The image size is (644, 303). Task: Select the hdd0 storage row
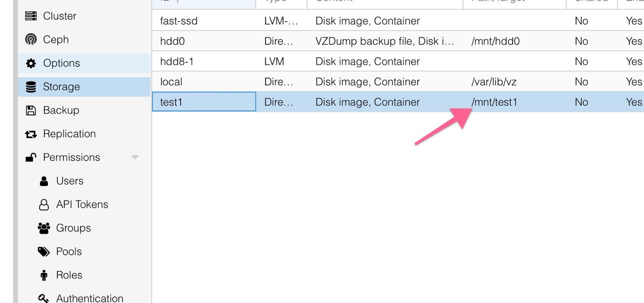coord(398,41)
